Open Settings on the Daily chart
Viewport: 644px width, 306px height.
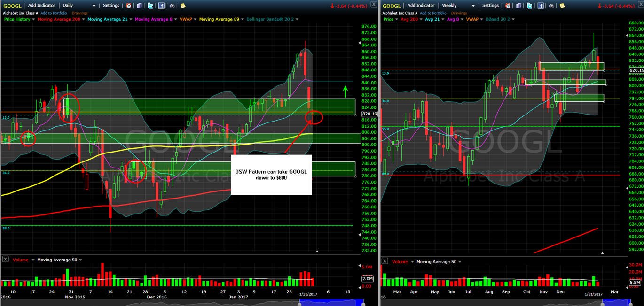point(111,6)
